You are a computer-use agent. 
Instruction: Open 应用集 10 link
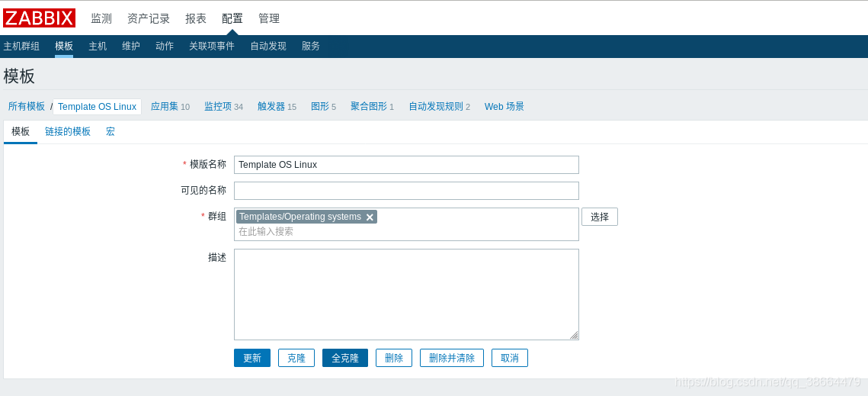coord(171,107)
